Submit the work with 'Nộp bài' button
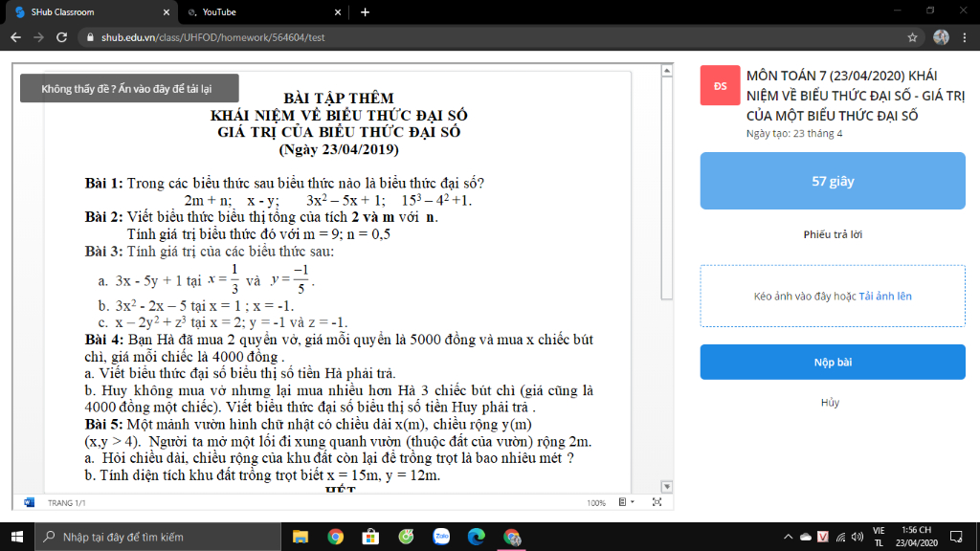This screenshot has height=551, width=980. [x=833, y=362]
